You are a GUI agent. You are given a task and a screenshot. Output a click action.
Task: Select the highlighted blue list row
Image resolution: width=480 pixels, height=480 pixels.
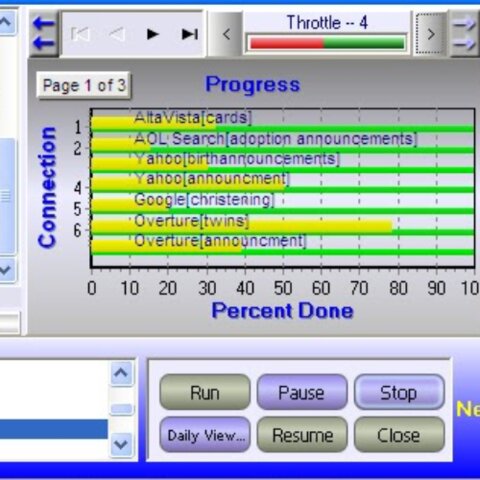[x=53, y=429]
